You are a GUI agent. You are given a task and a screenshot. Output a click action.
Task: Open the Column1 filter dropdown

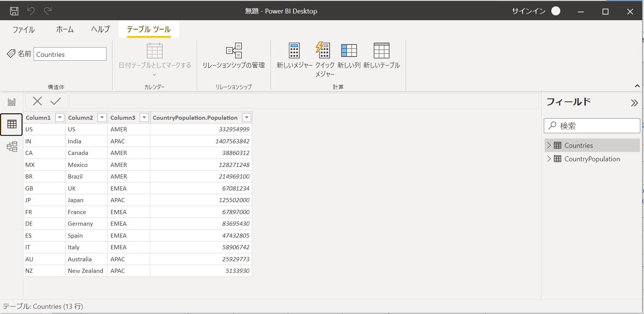click(59, 118)
